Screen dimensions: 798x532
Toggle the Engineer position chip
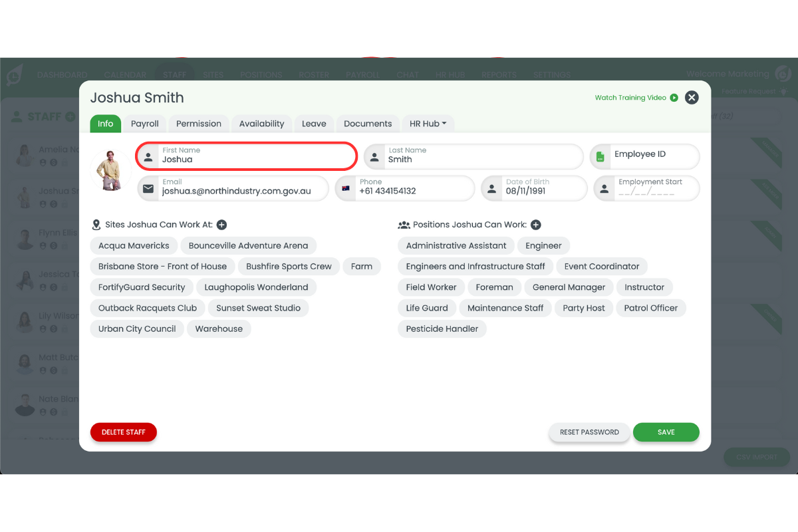click(x=543, y=245)
